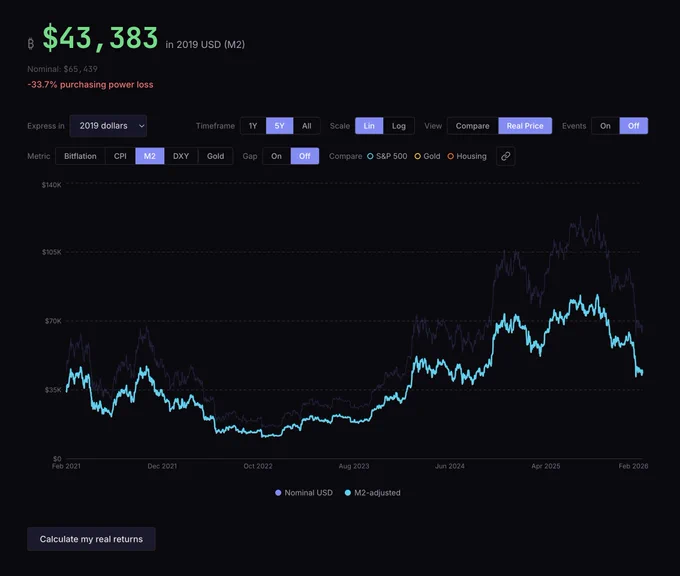Open the 2019 dollars dropdown
This screenshot has height=576, width=680.
(x=108, y=126)
